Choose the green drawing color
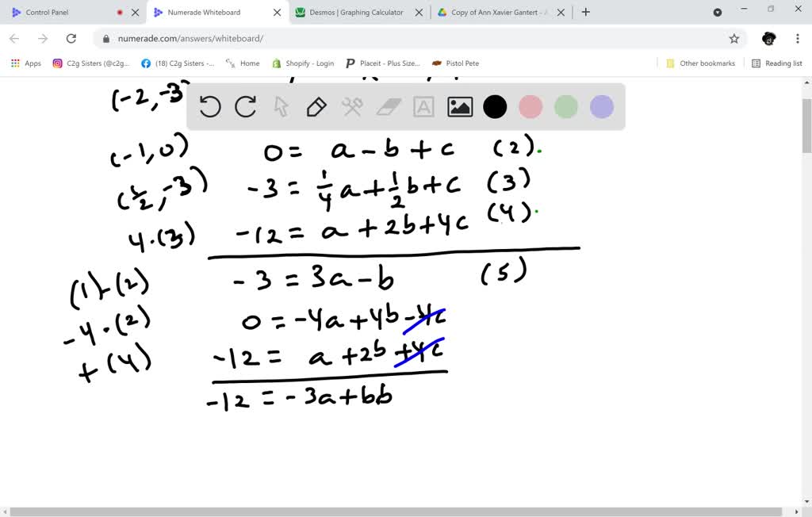The height and width of the screenshot is (517, 812). coord(565,106)
